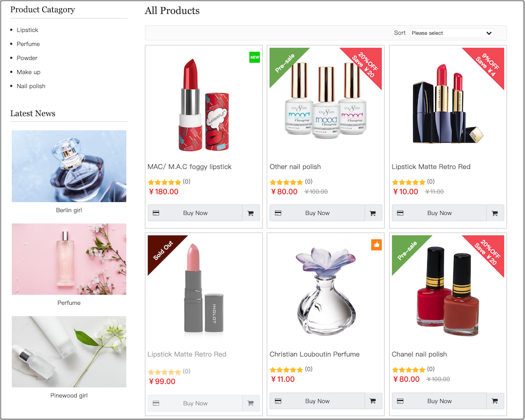Click cart icon for ¥10.00 Lipstick Matte Retro Red
The height and width of the screenshot is (420, 525).
[495, 213]
